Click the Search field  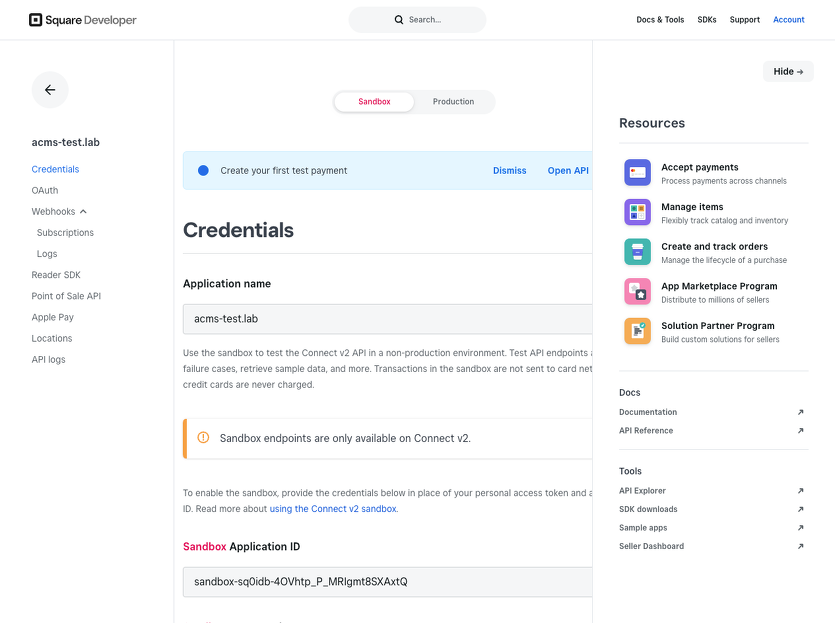tap(418, 20)
